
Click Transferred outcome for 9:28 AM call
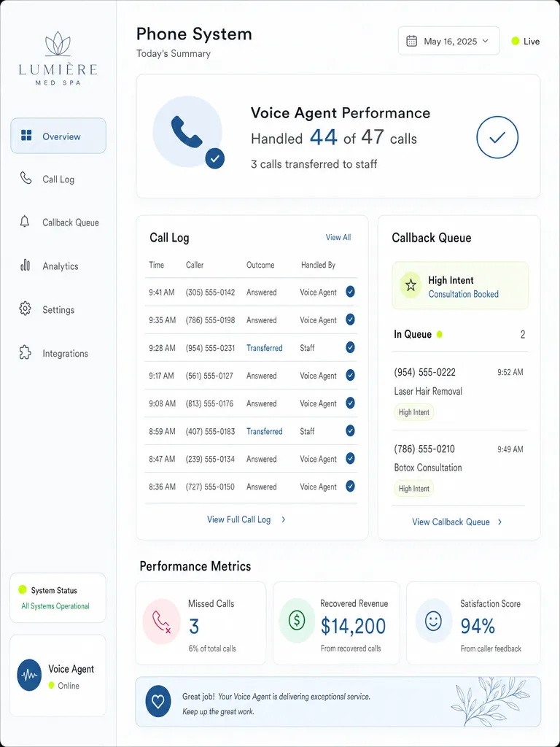click(264, 348)
